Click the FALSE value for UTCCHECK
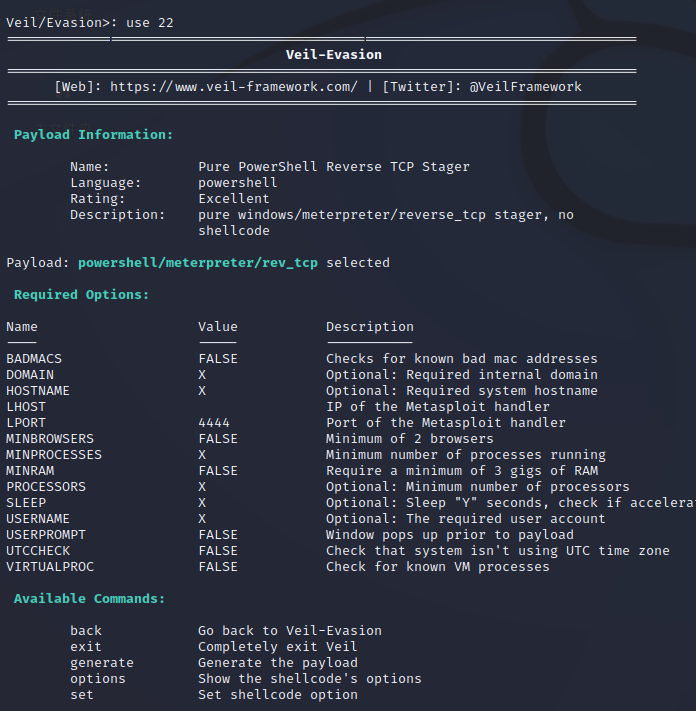Image resolution: width=696 pixels, height=711 pixels. 218,550
